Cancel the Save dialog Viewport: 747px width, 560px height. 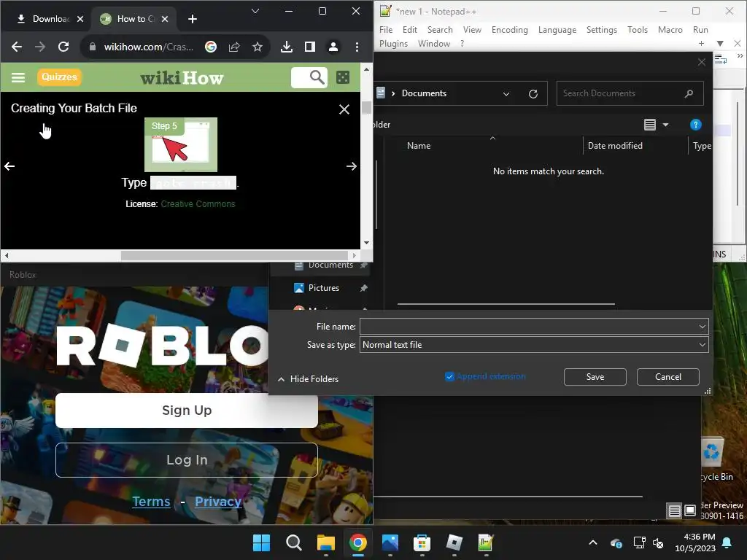coord(668,377)
